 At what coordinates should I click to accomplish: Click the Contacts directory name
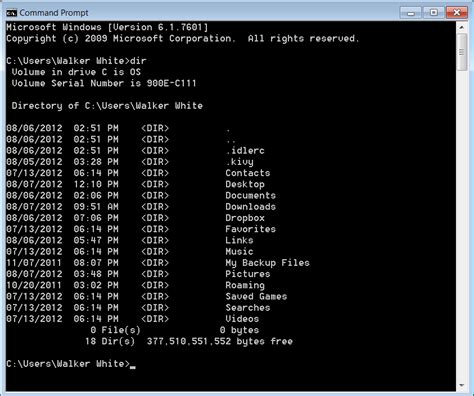[x=248, y=173]
